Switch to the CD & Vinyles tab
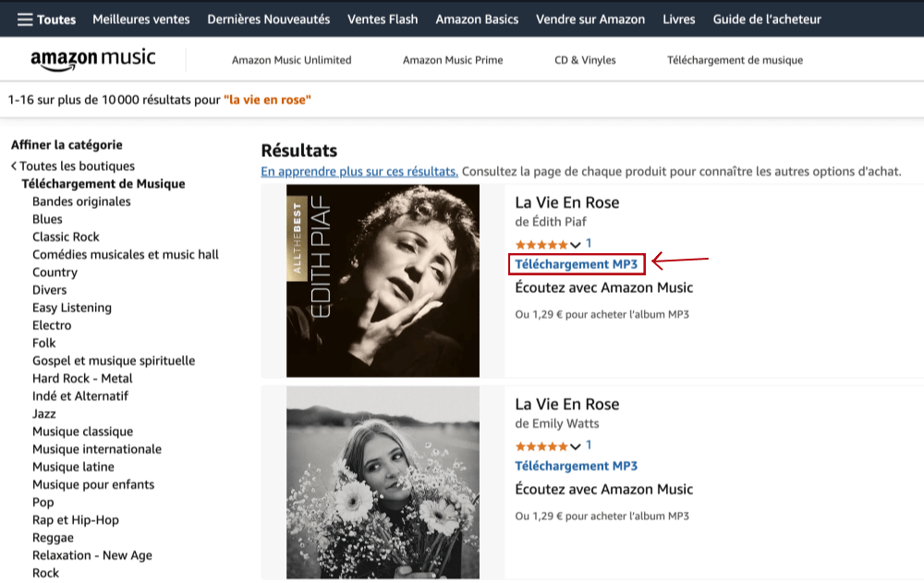The width and height of the screenshot is (924, 583). (x=584, y=58)
